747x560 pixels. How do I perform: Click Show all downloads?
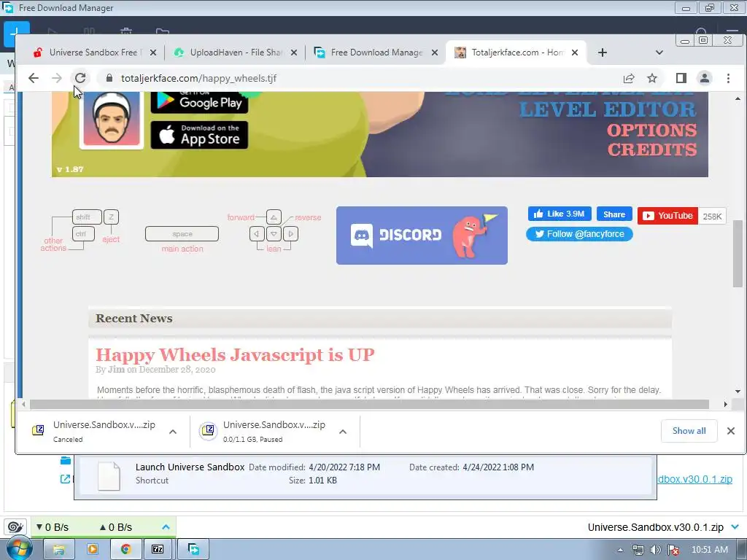point(689,430)
